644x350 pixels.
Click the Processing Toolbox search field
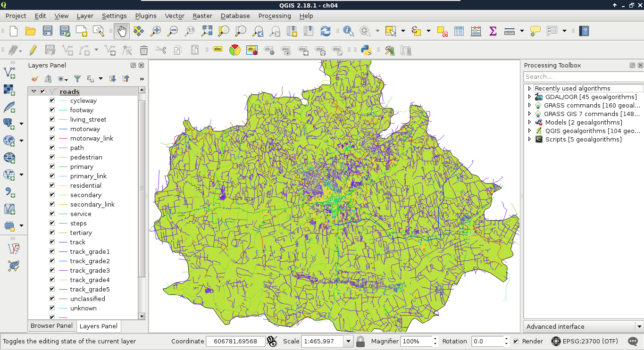point(583,76)
